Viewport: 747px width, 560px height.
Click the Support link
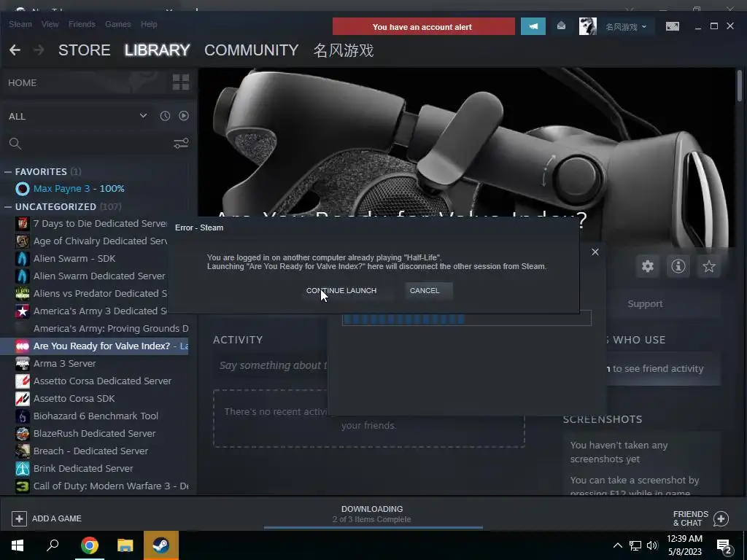[x=645, y=304]
